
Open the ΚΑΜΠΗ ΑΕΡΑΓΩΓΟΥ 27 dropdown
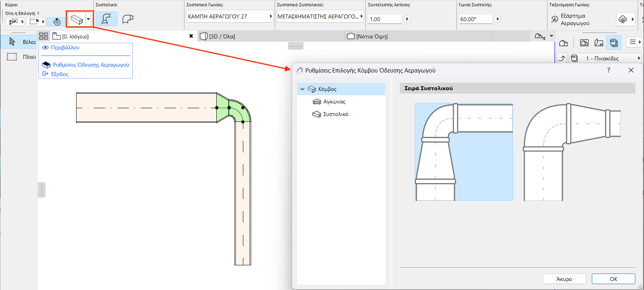pyautogui.click(x=230, y=16)
